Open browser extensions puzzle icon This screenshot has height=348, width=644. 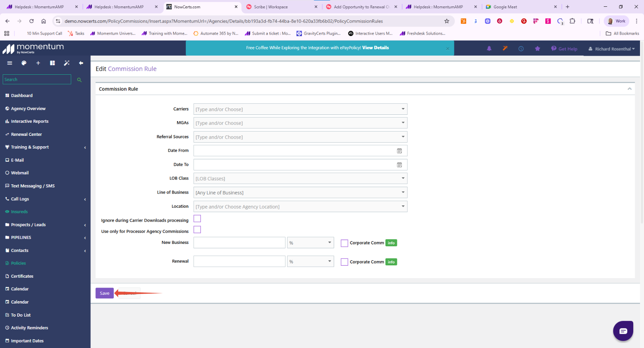point(572,21)
